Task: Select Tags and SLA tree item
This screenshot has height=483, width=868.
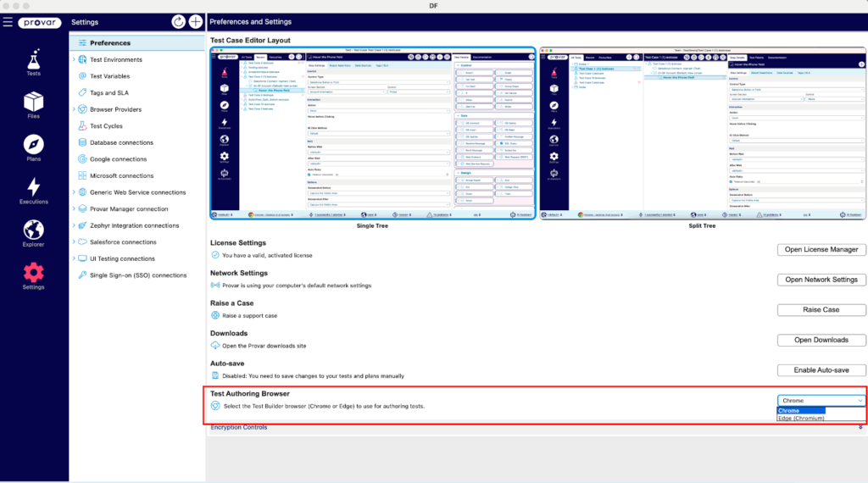Action: coord(109,92)
